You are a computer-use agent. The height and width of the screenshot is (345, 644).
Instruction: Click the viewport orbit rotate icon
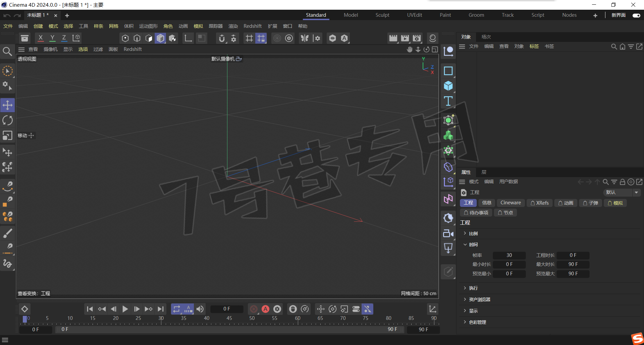pyautogui.click(x=426, y=50)
